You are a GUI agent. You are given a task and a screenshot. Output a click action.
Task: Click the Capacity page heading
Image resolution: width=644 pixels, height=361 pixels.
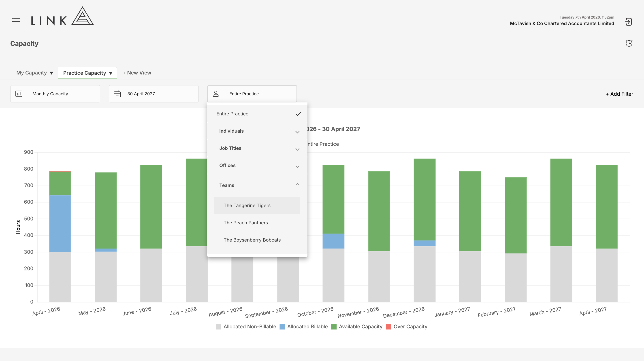click(24, 43)
